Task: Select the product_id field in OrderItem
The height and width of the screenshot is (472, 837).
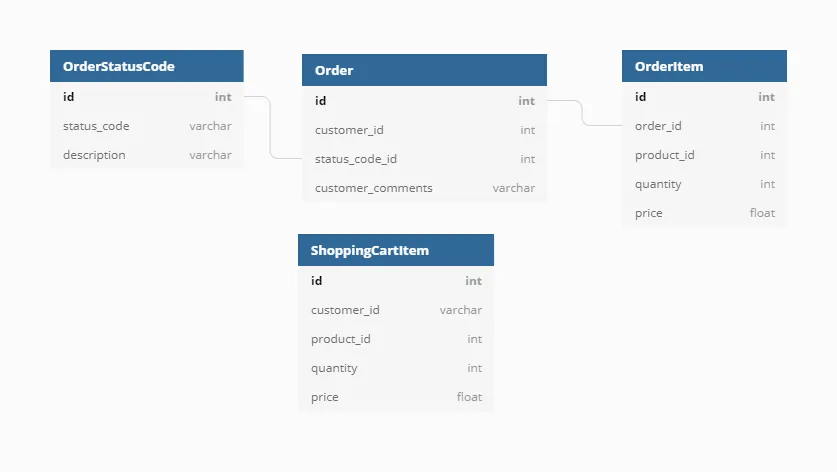Action: [704, 155]
